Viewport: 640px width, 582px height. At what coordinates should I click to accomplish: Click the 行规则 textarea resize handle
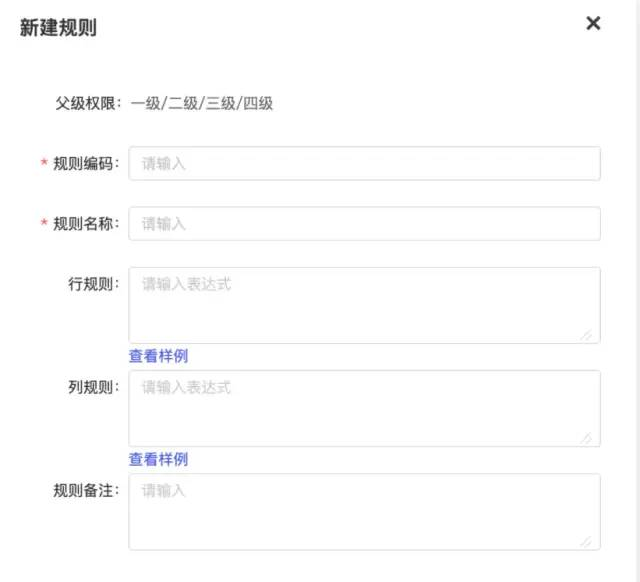click(586, 334)
